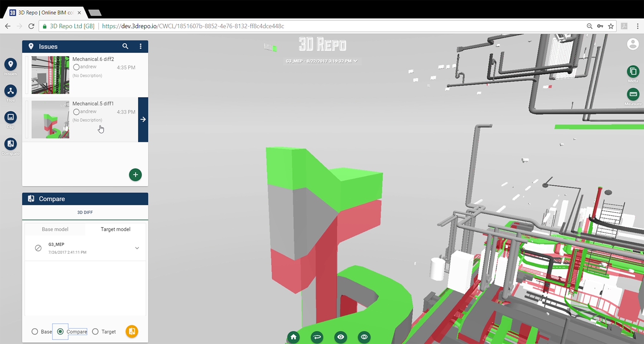Run the orange compare button
The width and height of the screenshot is (644, 344).
click(132, 331)
